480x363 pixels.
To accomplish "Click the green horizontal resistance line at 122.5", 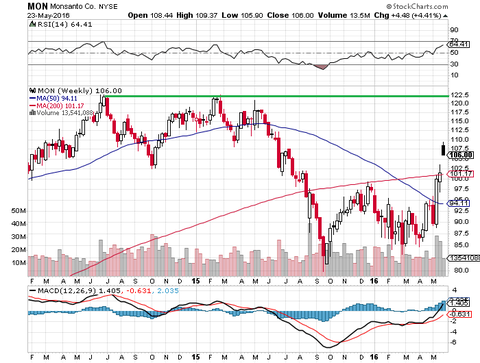I will coord(277,96).
